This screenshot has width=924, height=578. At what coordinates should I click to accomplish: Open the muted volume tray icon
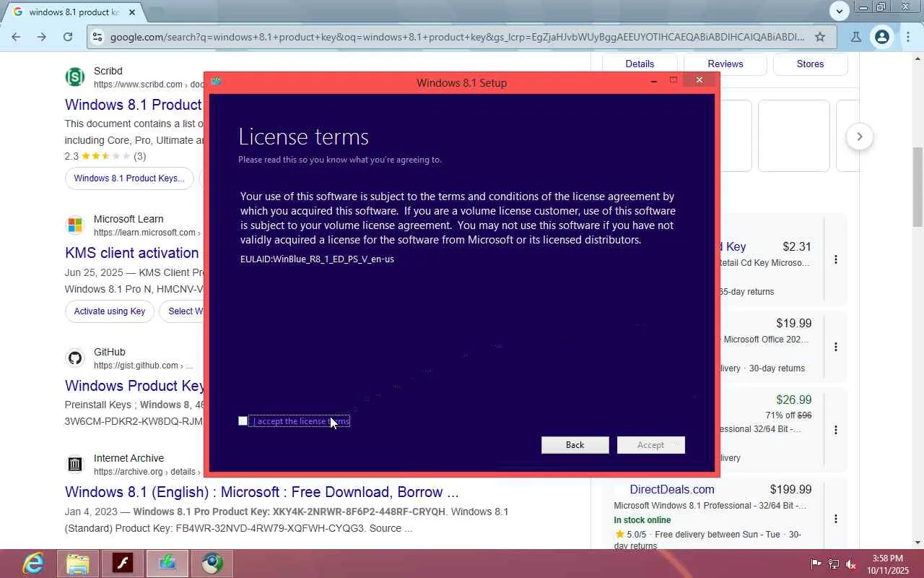851,564
